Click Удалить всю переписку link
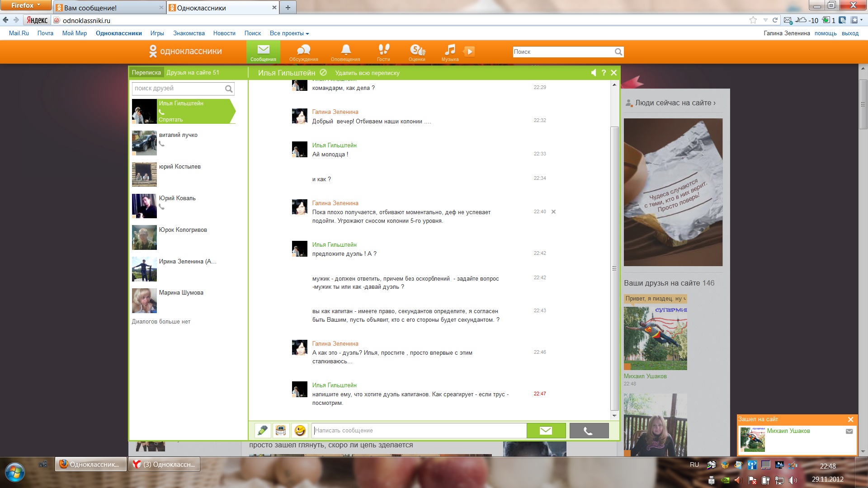The height and width of the screenshot is (488, 868). point(367,73)
